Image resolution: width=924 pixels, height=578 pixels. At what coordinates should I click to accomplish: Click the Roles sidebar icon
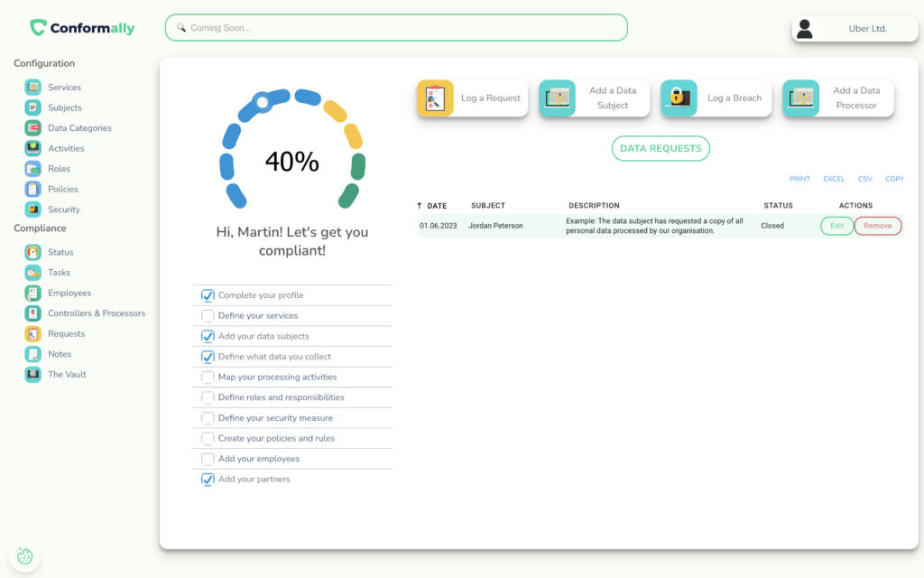(33, 169)
